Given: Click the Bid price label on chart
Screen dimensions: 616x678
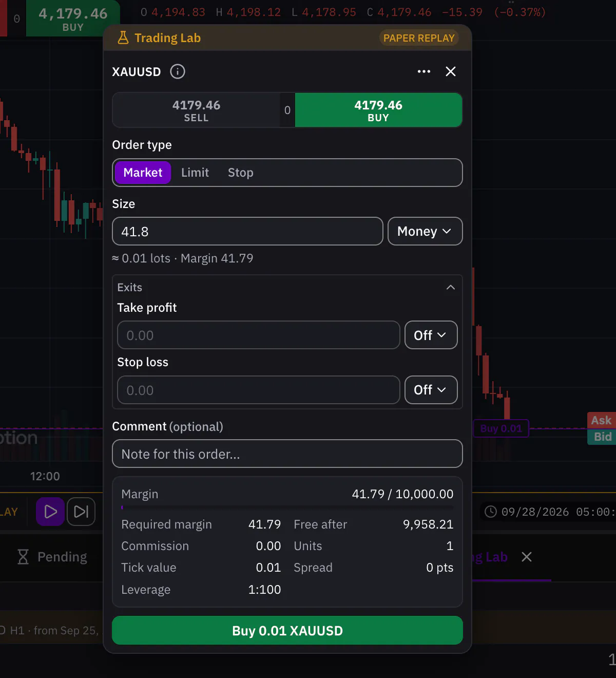Looking at the screenshot, I should (602, 437).
